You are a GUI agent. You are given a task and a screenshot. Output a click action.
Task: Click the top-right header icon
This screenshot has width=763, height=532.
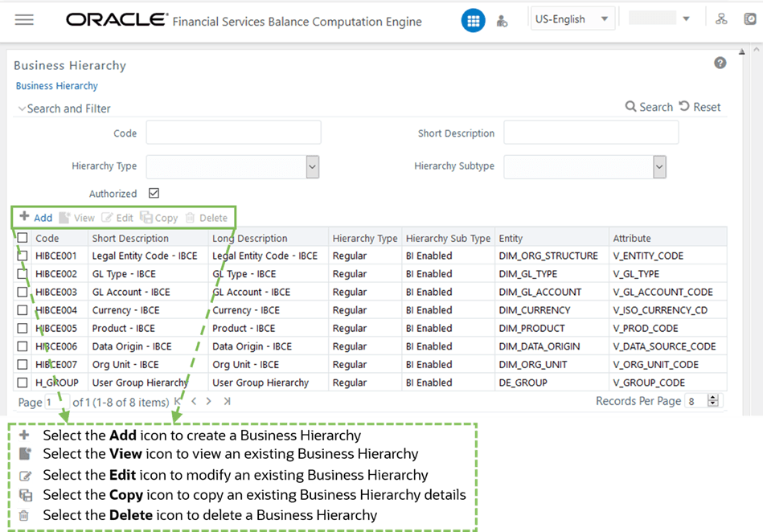750,19
